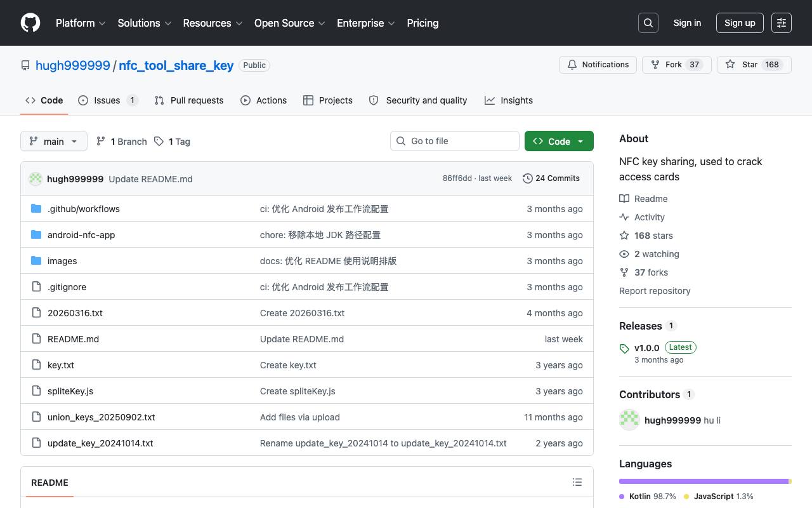Open the README outline list icon
Image resolution: width=812 pixels, height=508 pixels.
pos(577,483)
